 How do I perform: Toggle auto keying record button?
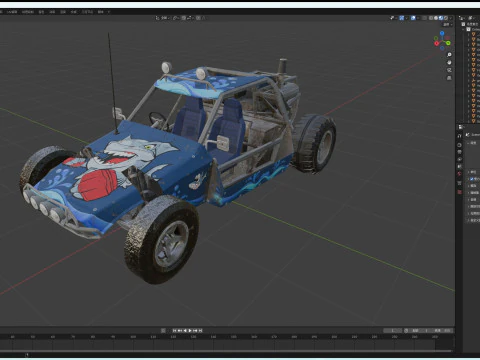coord(163,330)
